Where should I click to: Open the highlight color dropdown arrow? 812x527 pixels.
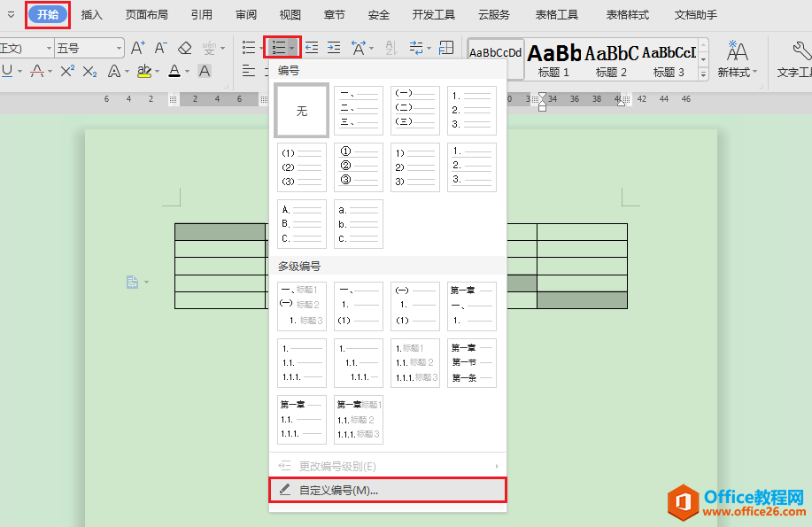158,71
